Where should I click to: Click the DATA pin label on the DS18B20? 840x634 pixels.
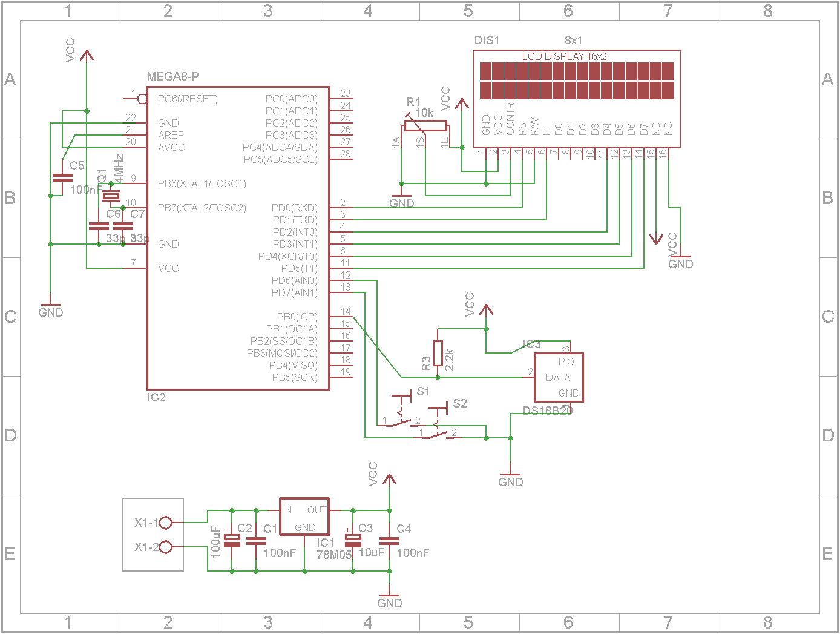[558, 377]
